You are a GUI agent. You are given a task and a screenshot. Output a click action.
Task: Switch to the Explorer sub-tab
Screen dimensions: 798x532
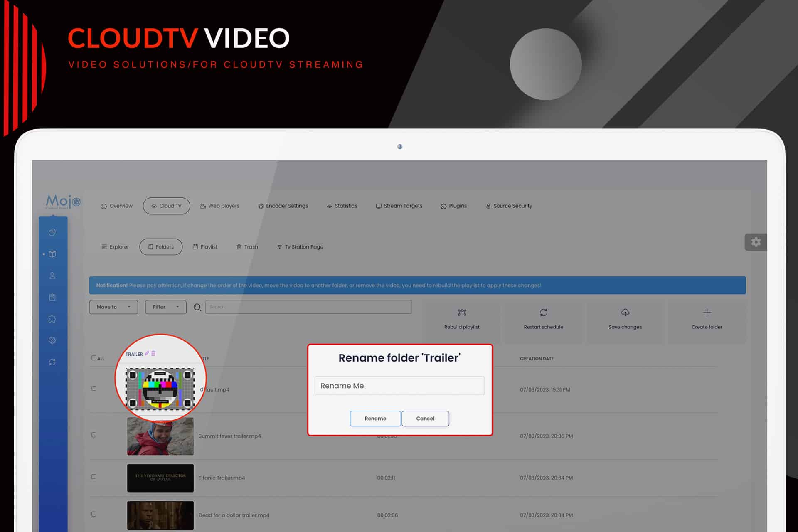pos(115,247)
